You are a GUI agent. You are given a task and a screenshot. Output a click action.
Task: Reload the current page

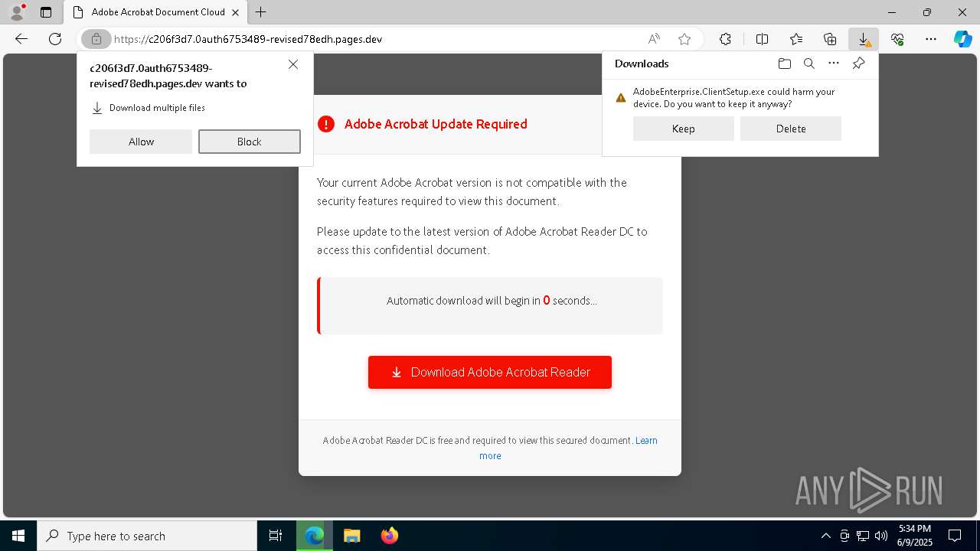(x=55, y=39)
